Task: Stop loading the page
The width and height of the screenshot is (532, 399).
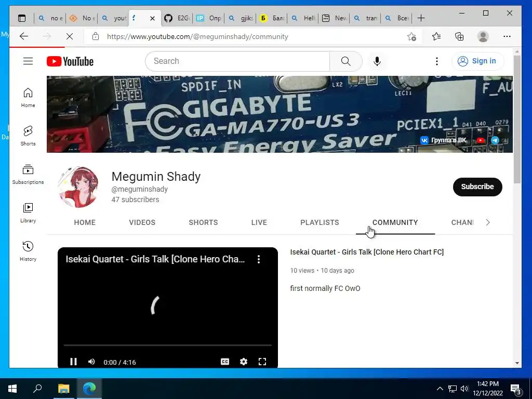Action: 70,36
